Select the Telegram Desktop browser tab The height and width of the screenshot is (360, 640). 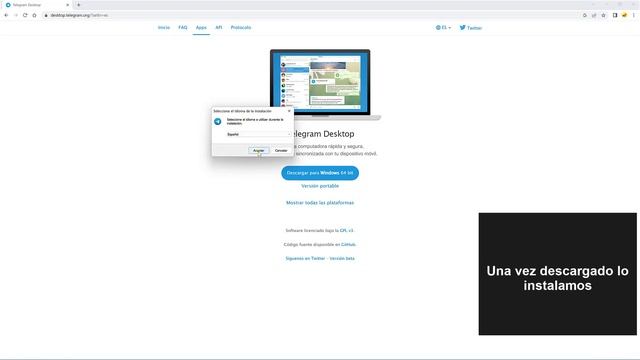[x=37, y=5]
